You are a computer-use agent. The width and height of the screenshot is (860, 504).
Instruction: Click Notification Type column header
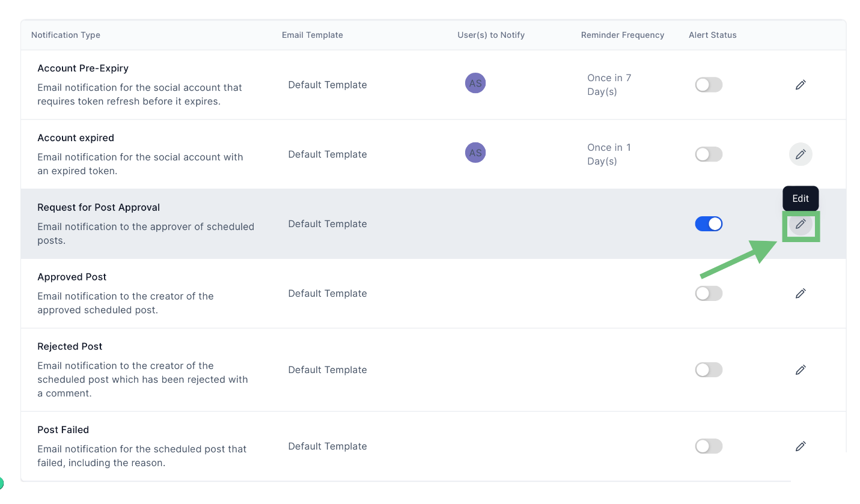coord(66,35)
